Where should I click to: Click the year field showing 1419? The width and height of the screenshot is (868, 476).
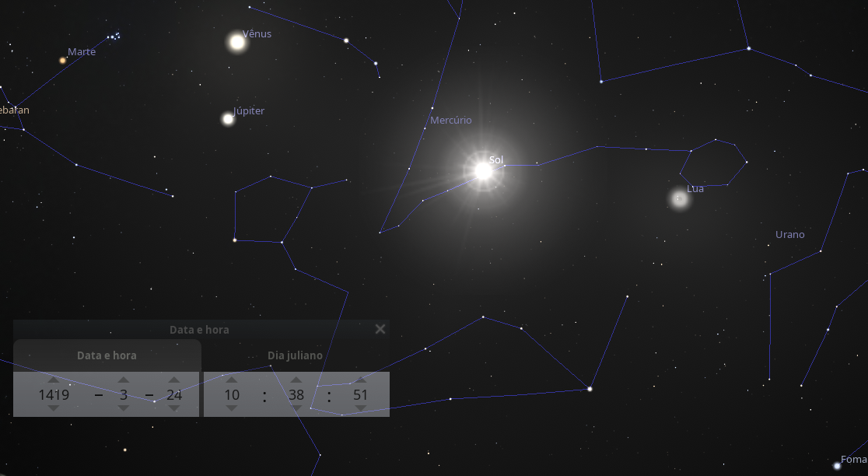[x=54, y=394]
